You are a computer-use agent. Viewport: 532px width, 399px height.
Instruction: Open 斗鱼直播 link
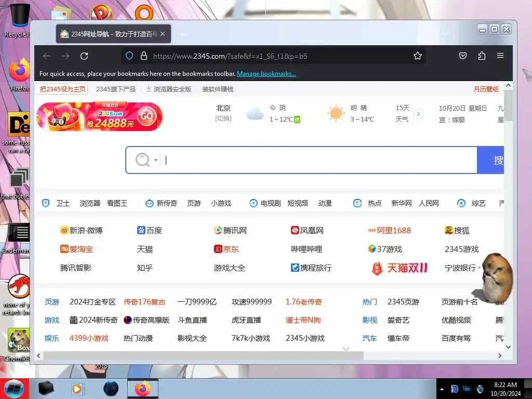click(x=192, y=320)
